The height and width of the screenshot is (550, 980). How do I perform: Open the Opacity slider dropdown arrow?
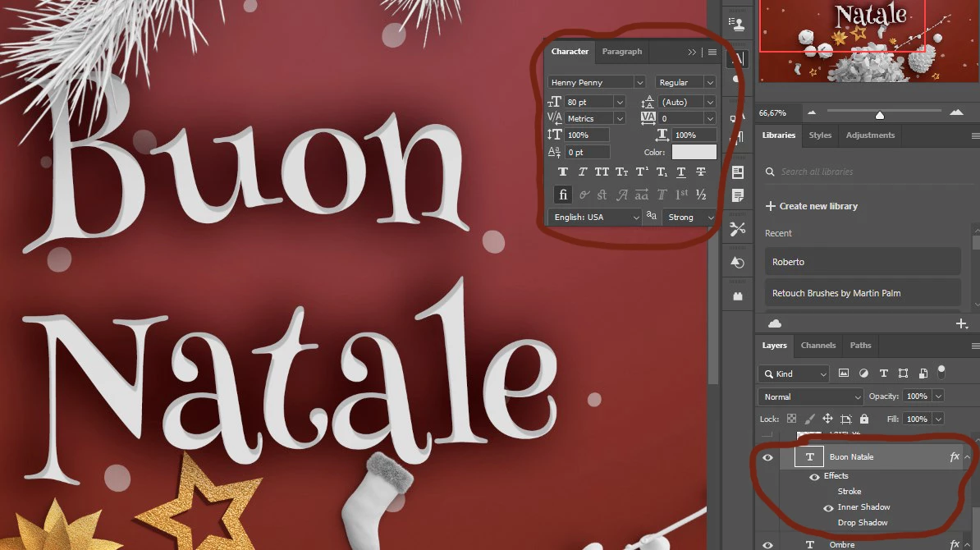click(x=938, y=396)
